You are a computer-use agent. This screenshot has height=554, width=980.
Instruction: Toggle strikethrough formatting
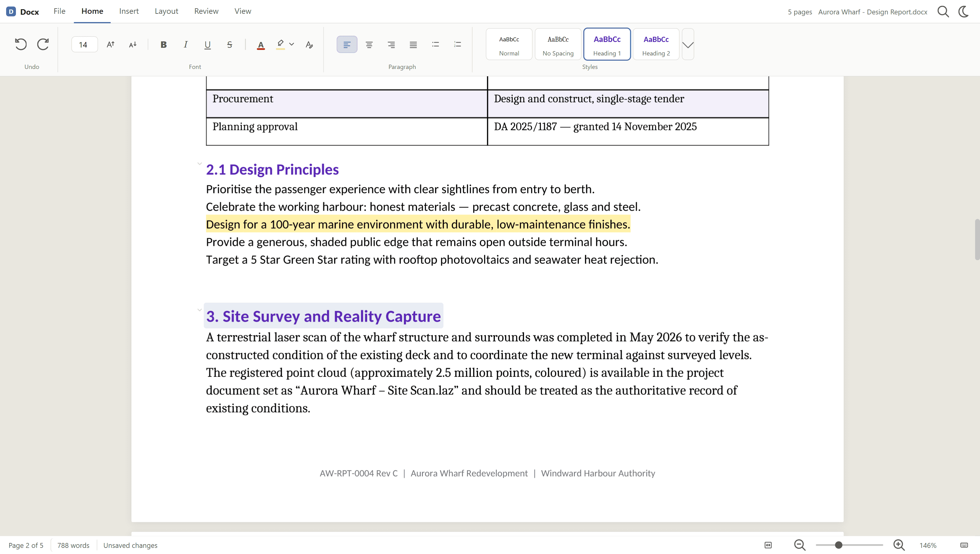(x=230, y=44)
